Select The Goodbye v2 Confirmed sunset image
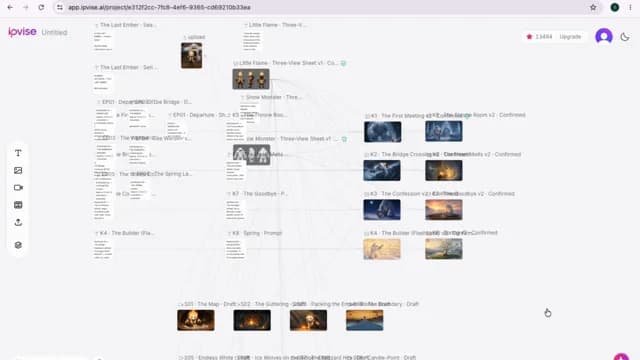The width and height of the screenshot is (640, 360). [x=444, y=210]
